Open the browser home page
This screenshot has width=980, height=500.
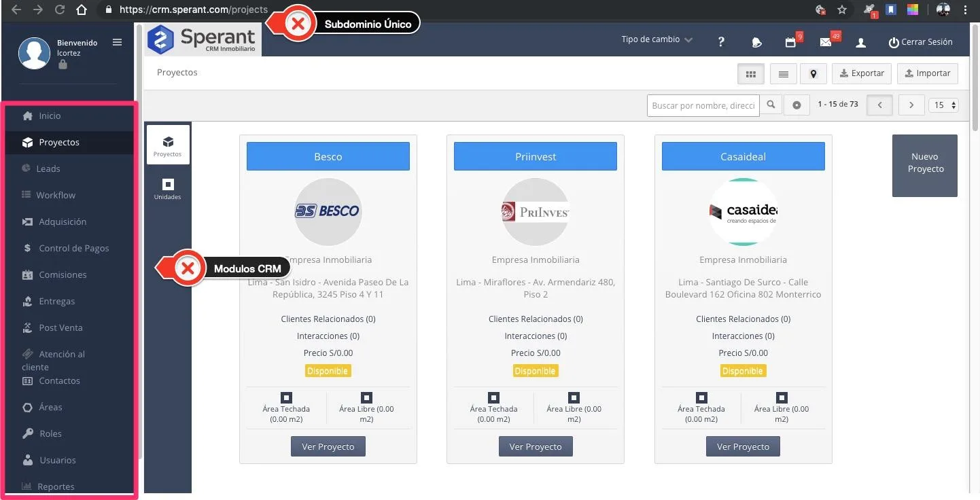82,10
